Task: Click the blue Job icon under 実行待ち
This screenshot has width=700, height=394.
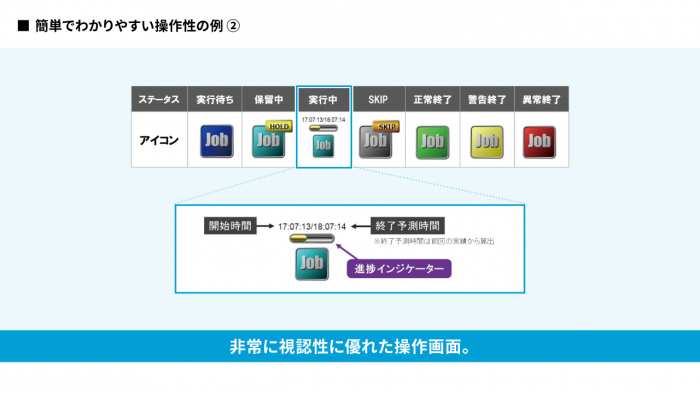Action: (217, 141)
